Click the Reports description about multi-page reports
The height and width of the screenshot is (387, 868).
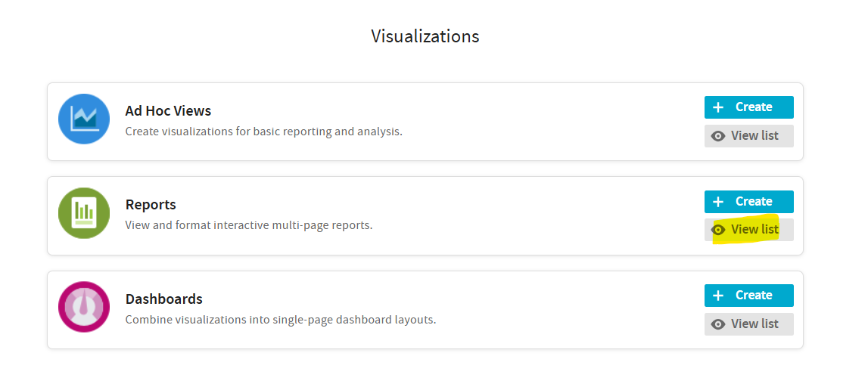(248, 225)
